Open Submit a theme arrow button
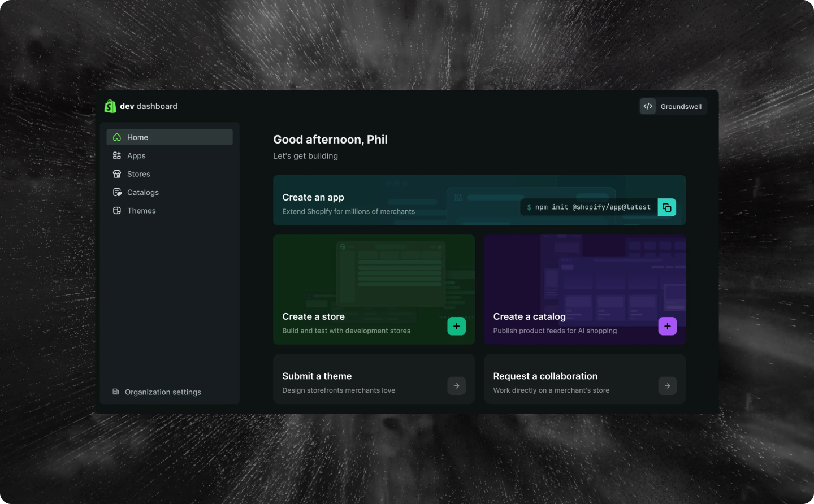Screen dimensions: 814x504 457,386
